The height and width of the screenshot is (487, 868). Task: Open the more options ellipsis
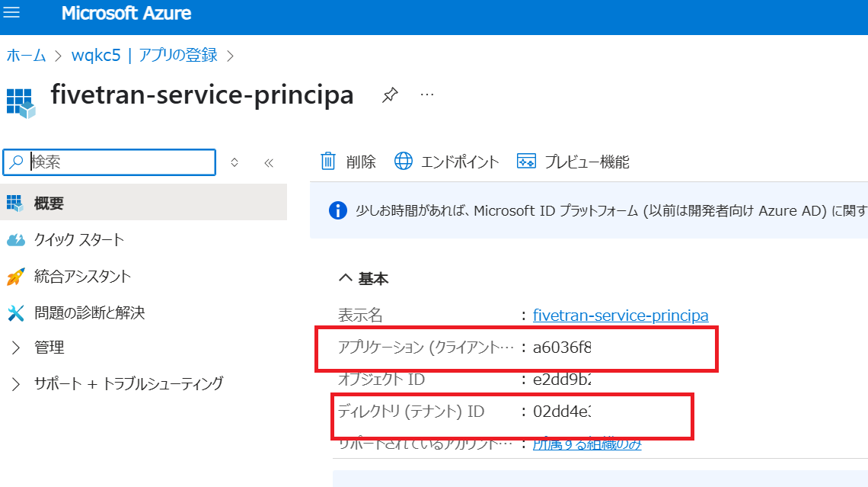coord(427,95)
